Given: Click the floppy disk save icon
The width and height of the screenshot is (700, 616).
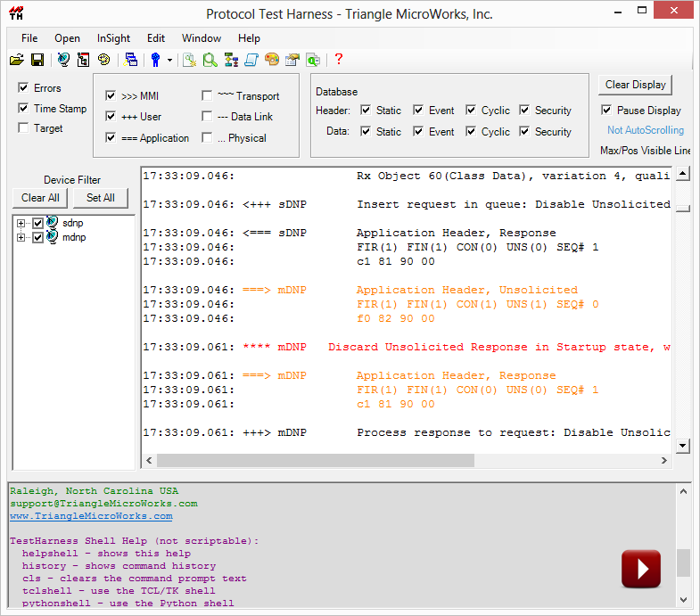Looking at the screenshot, I should point(37,60).
